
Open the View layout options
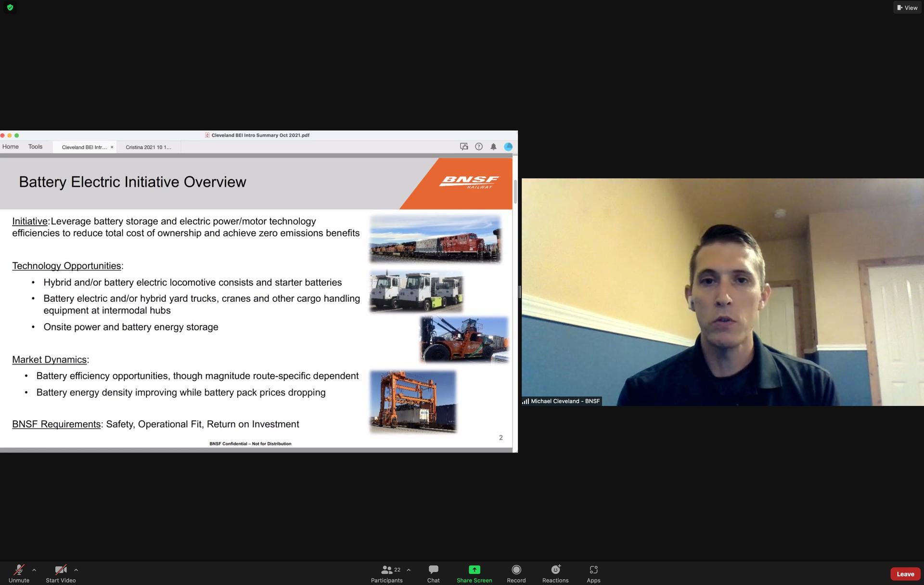coord(907,8)
